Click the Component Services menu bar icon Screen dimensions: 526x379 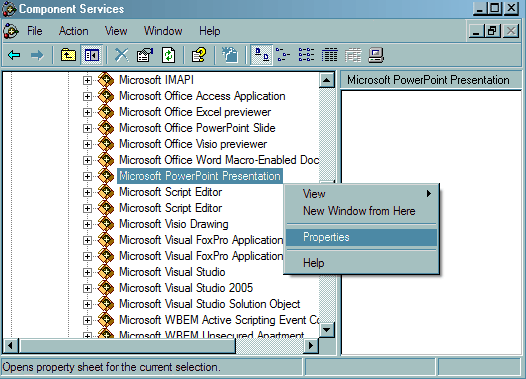click(11, 31)
